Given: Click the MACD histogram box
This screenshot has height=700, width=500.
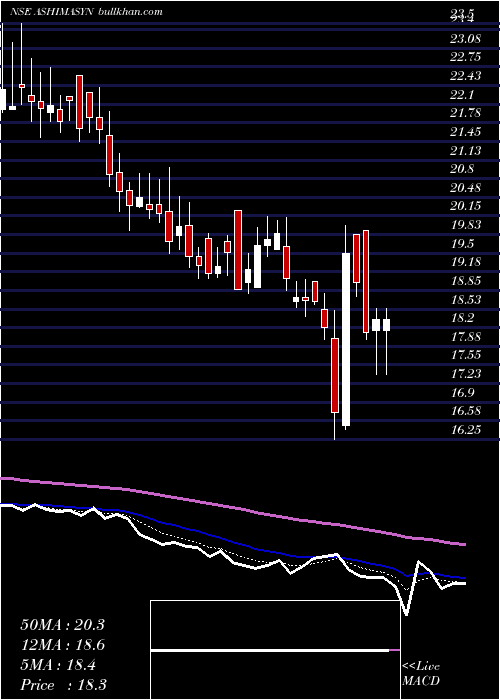Looking at the screenshot, I should point(275,650).
